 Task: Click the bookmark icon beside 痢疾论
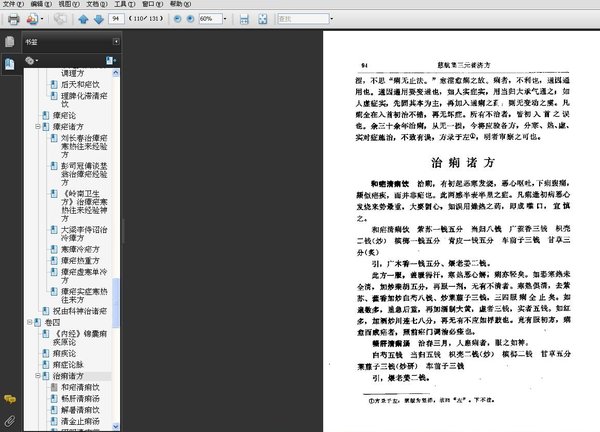46,353
